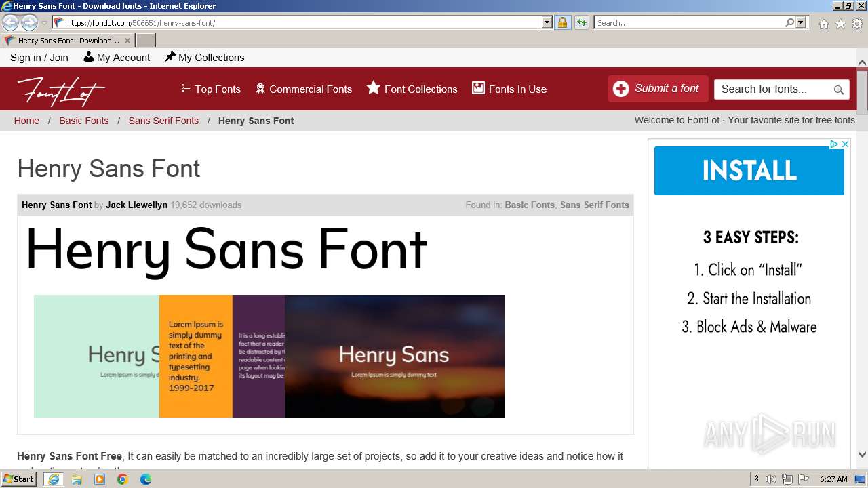Select the Henry Sans Font tab

(68, 41)
